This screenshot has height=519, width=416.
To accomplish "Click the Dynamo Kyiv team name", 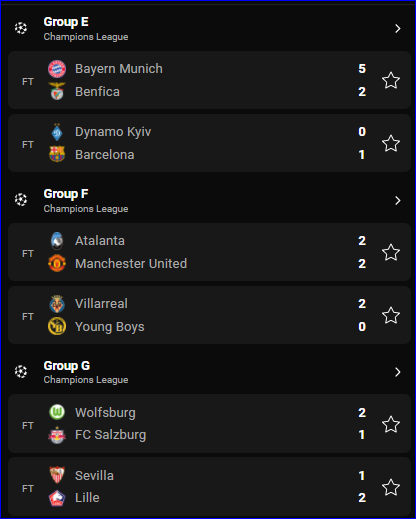I will [113, 132].
